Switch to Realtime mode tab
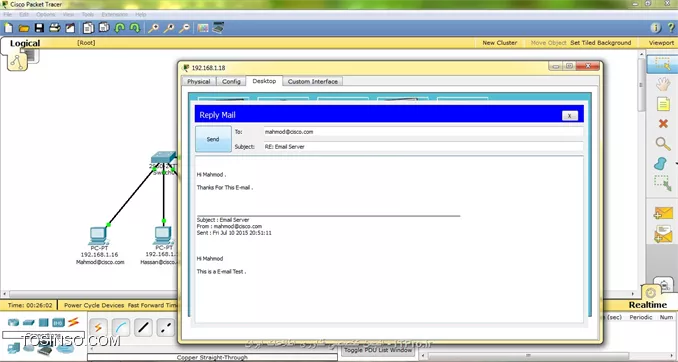678x362 pixels. (648, 305)
